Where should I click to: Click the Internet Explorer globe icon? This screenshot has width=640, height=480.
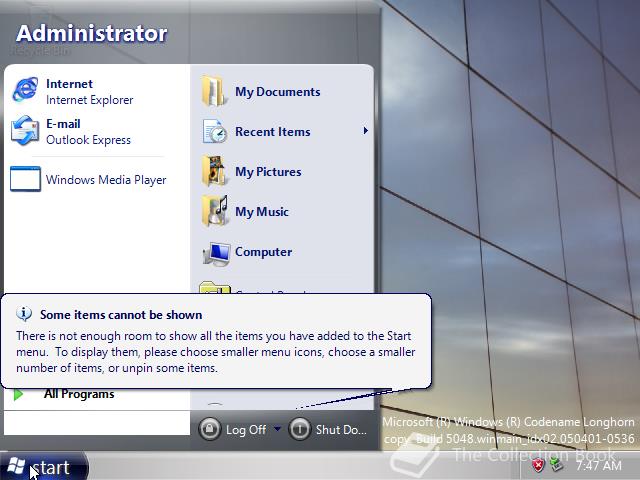click(x=25, y=89)
